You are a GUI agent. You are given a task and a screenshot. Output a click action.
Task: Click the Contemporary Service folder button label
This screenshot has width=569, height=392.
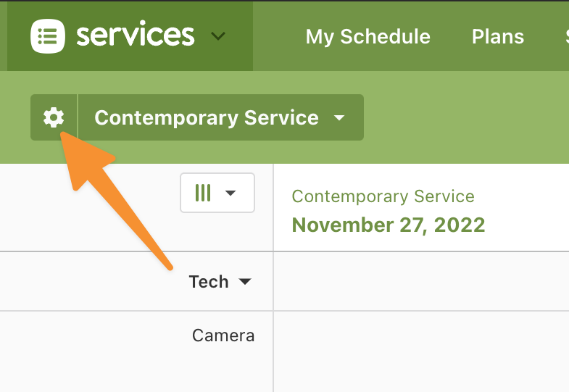[207, 118]
